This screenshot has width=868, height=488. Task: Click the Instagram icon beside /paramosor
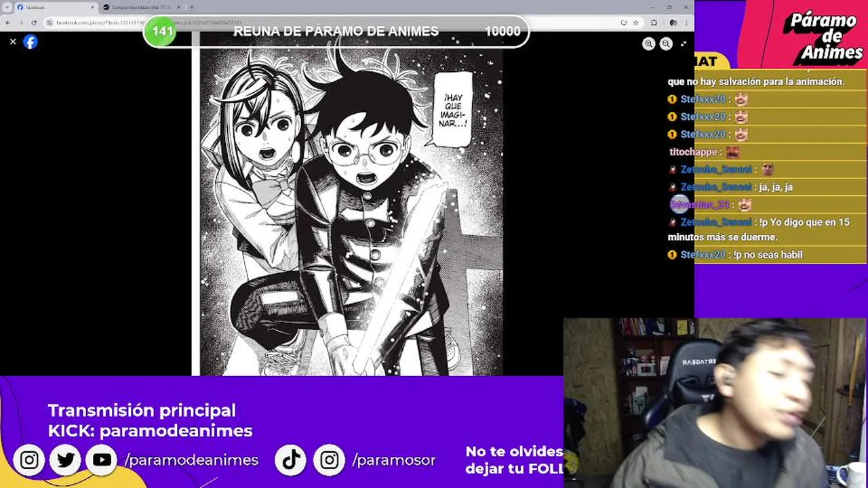pyautogui.click(x=329, y=460)
